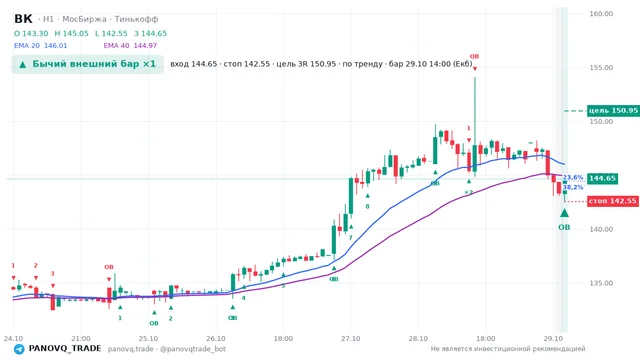The width and height of the screenshot is (640, 360).
Task: Click the EMA 20 146.01 legend
Action: click(x=40, y=46)
